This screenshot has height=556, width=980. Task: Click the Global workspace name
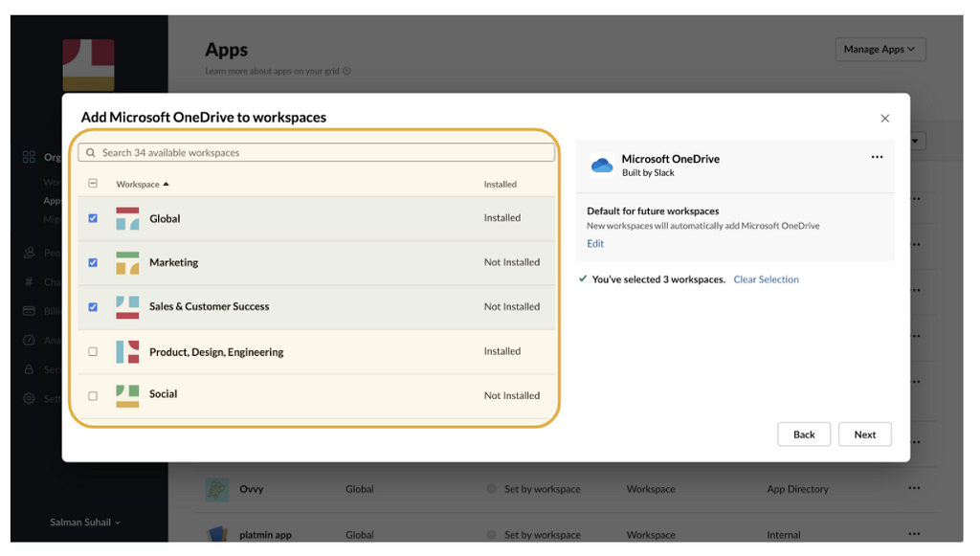coord(165,218)
